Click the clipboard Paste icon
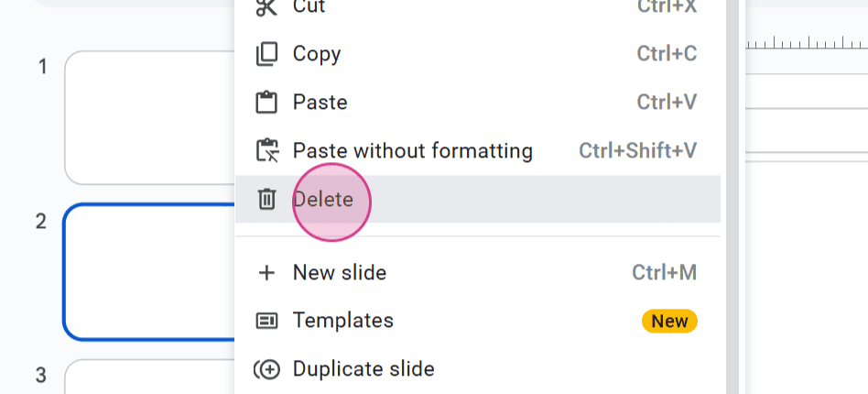 266,103
